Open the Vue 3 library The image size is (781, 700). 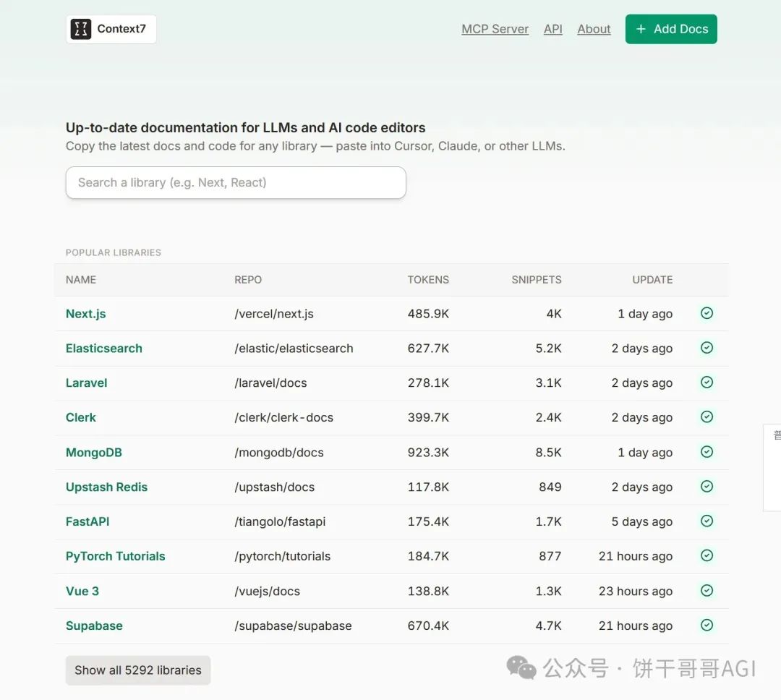(x=82, y=591)
